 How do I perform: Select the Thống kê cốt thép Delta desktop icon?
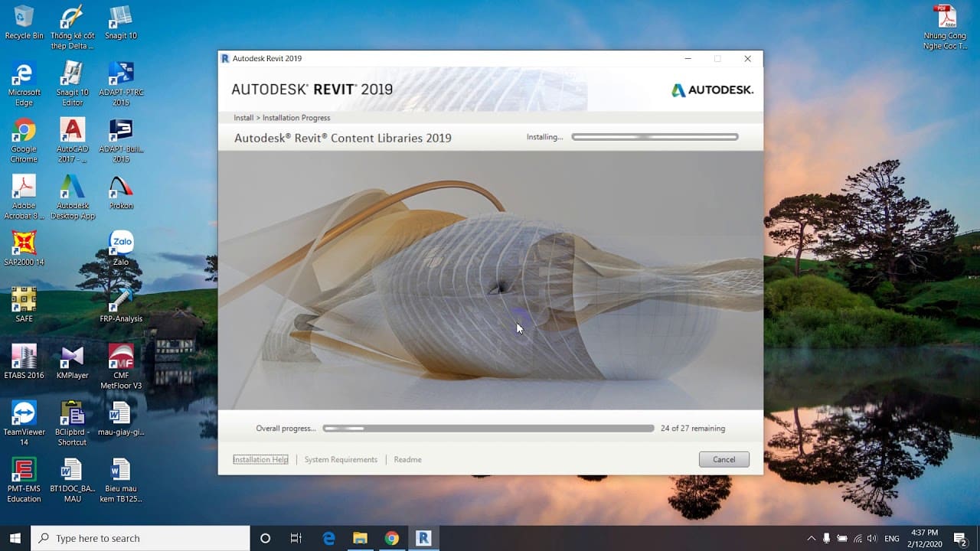[x=73, y=28]
